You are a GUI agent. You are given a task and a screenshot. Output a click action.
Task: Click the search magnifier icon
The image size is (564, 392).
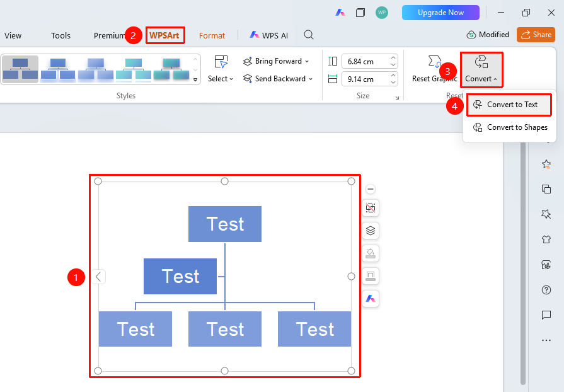coord(309,35)
